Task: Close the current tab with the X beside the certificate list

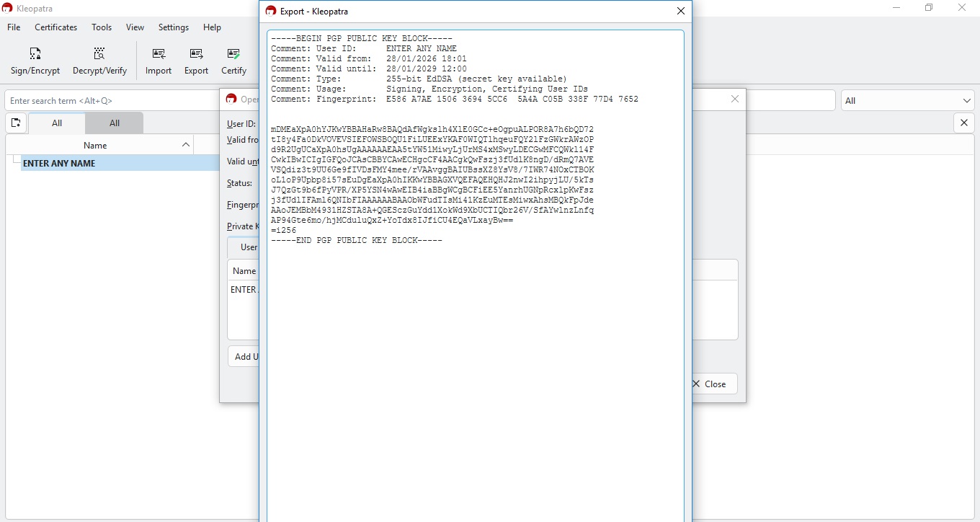Action: tap(964, 123)
